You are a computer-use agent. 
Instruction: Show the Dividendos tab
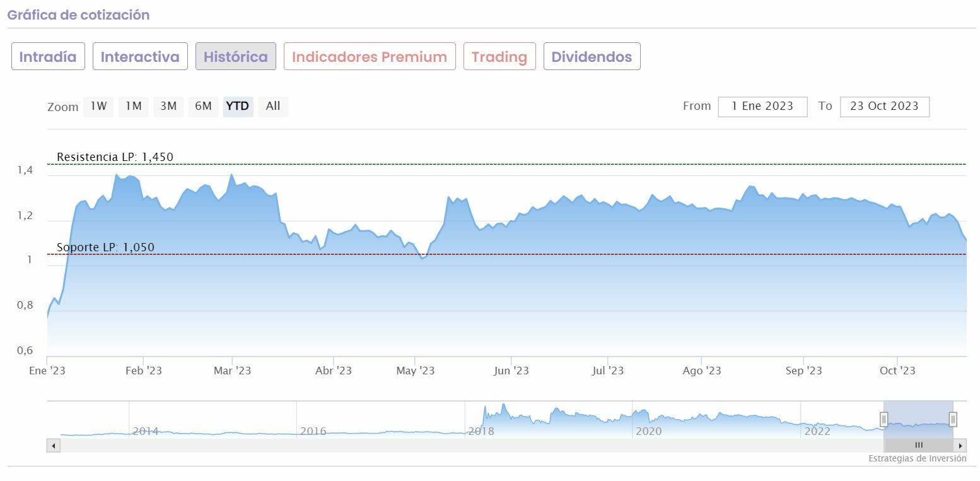coord(592,57)
